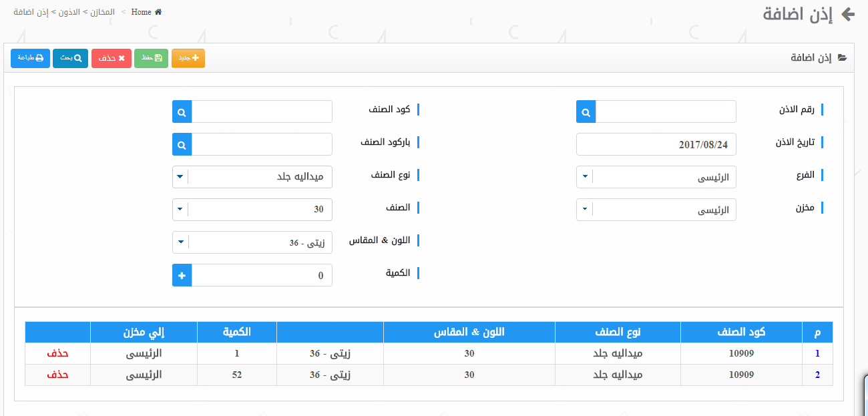Click حذف link in table row 1

tap(57, 353)
